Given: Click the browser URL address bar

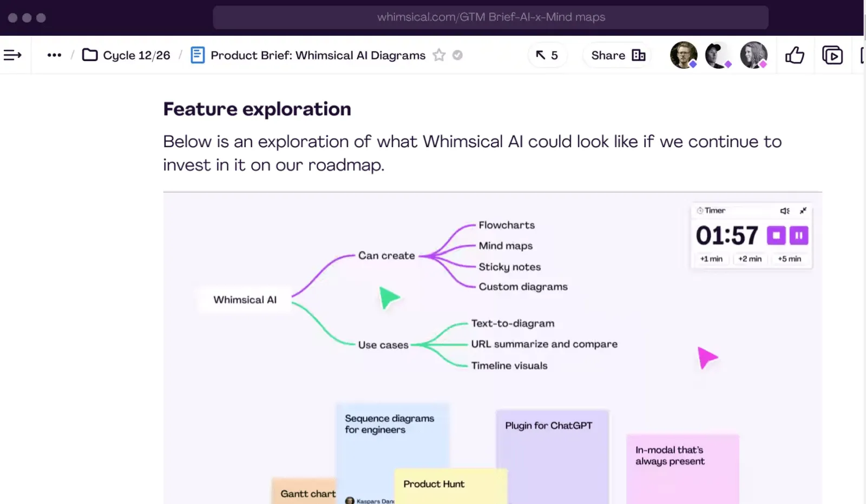Looking at the screenshot, I should pos(490,17).
